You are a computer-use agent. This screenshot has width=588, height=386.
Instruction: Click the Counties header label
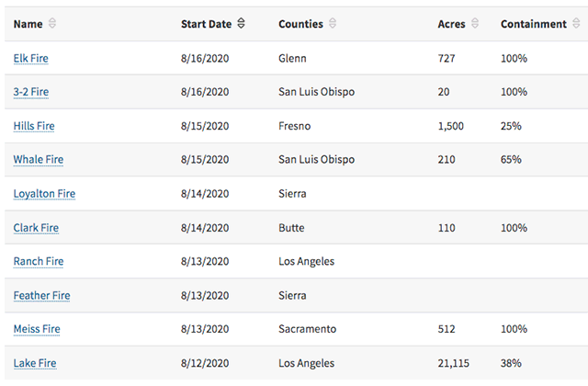pyautogui.click(x=300, y=24)
